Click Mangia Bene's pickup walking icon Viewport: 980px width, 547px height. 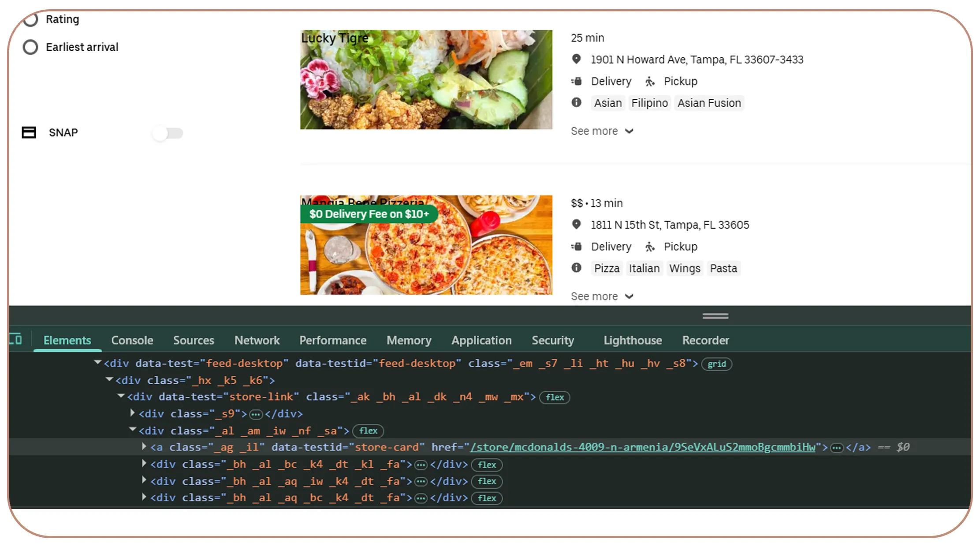[x=650, y=247]
